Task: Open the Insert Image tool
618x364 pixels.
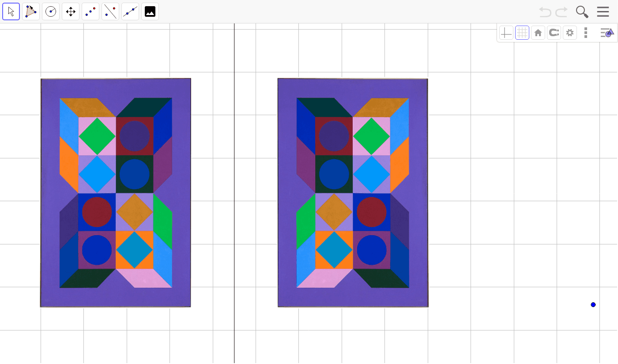Action: 150,11
